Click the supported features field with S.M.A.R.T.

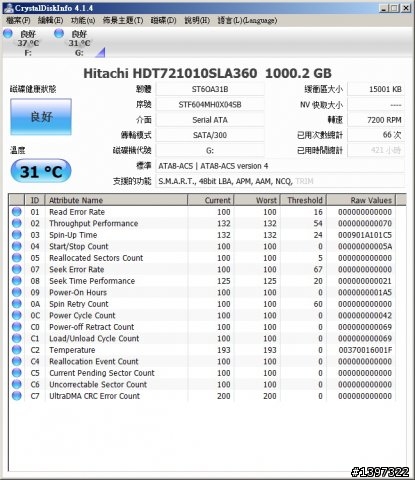click(x=280, y=181)
